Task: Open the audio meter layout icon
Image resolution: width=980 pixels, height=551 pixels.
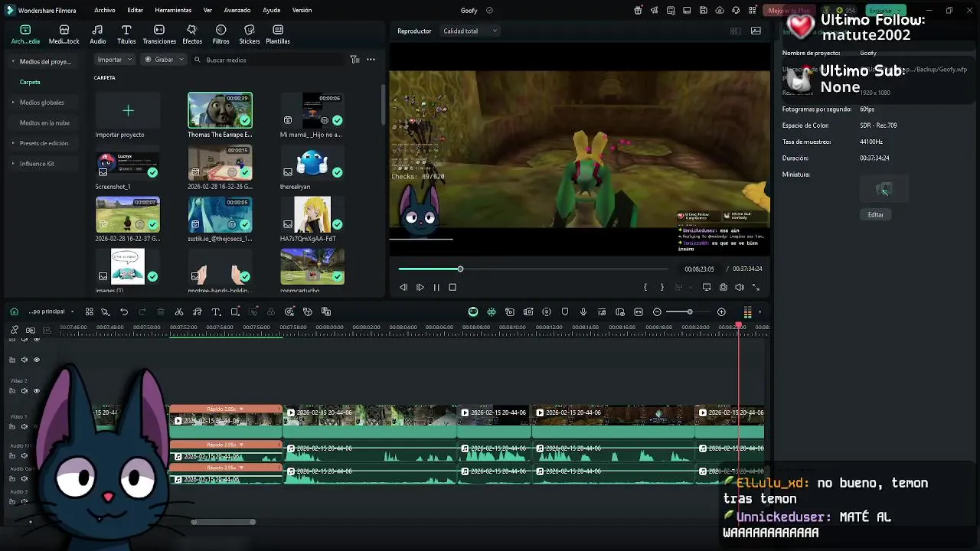Action: pyautogui.click(x=748, y=312)
